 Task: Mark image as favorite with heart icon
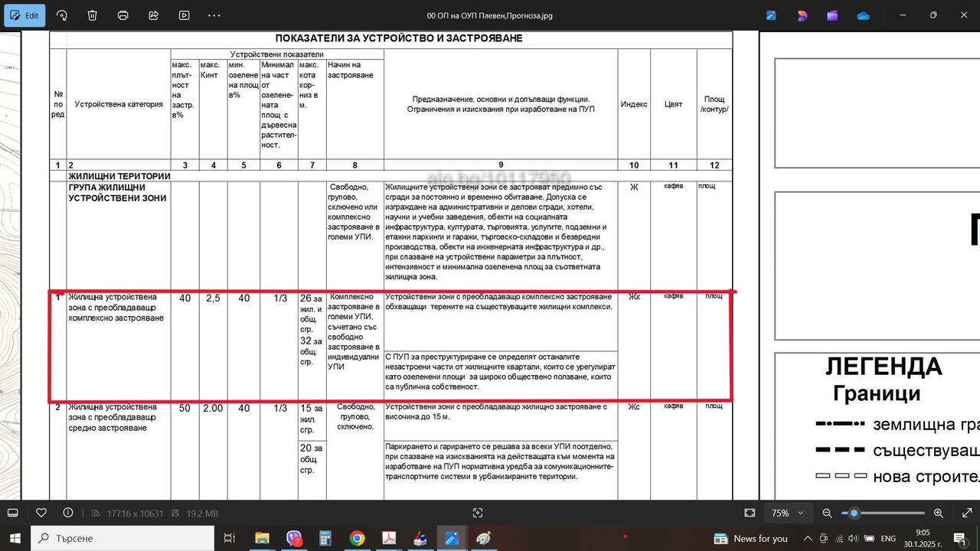pos(41,513)
